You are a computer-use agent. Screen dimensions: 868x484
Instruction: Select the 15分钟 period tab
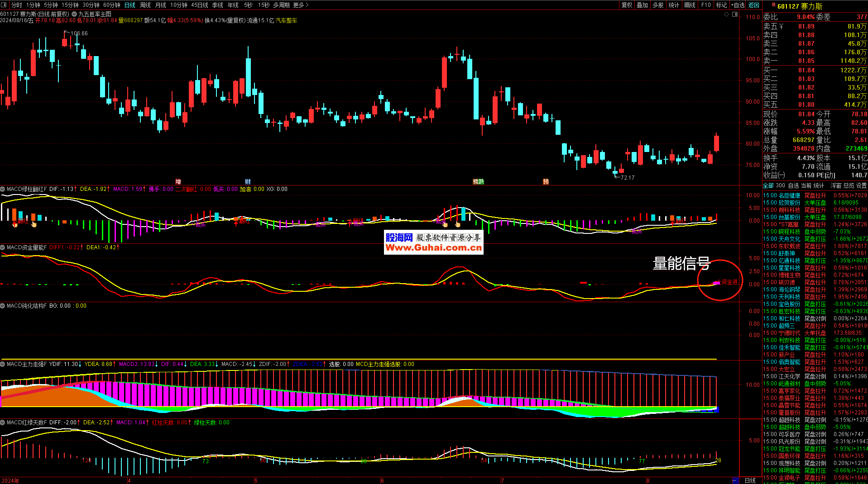point(70,5)
